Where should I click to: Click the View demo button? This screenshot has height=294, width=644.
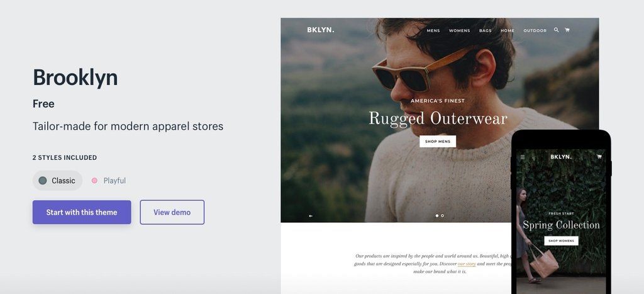(172, 212)
